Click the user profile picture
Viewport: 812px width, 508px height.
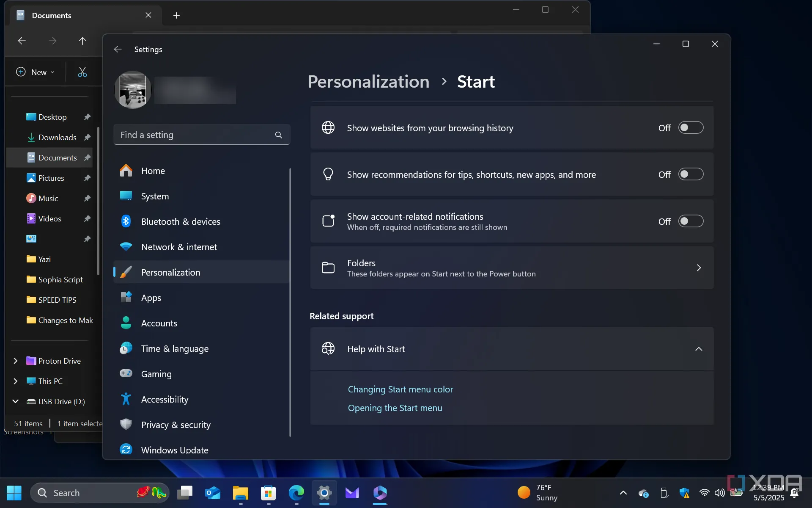133,90
